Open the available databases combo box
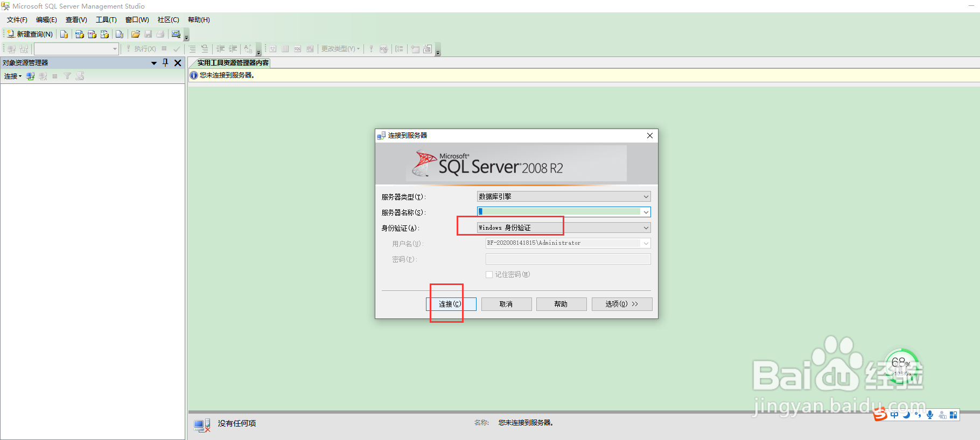The image size is (980, 440). click(76, 49)
